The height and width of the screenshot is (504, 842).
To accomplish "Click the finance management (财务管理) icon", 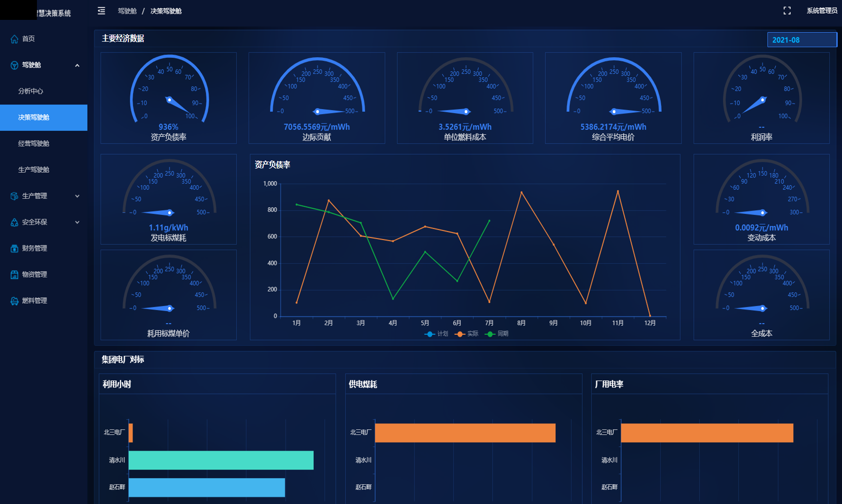I will 14,248.
